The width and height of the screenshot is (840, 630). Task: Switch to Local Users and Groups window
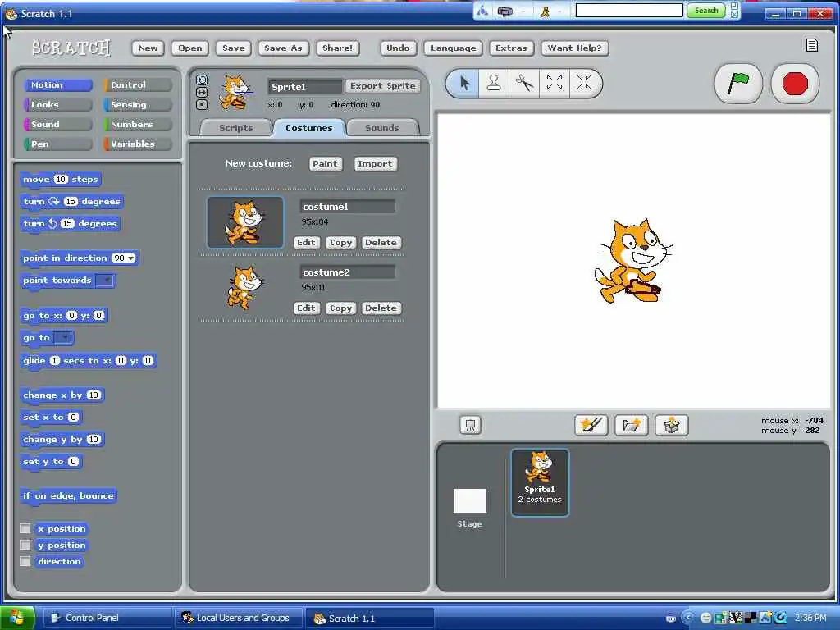(239, 619)
